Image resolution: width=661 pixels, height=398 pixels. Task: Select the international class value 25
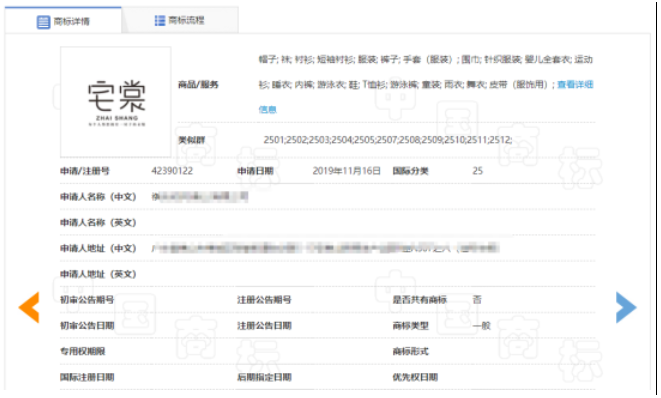[x=478, y=171]
